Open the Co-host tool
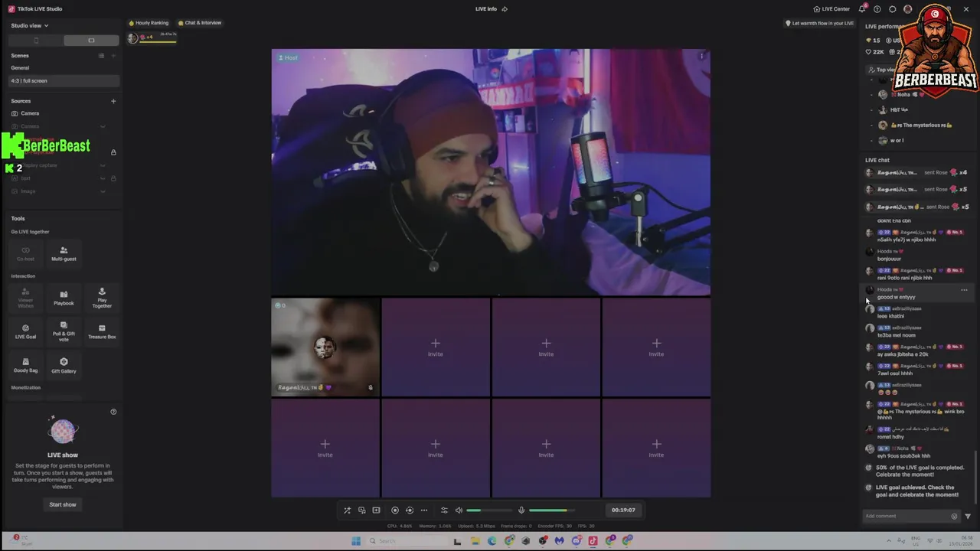The width and height of the screenshot is (980, 551). tap(25, 254)
